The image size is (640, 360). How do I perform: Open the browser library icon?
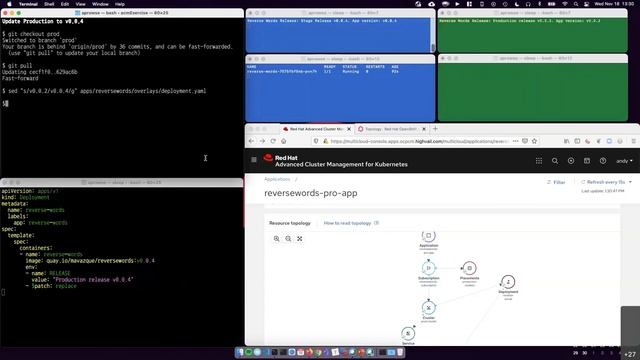click(x=567, y=141)
